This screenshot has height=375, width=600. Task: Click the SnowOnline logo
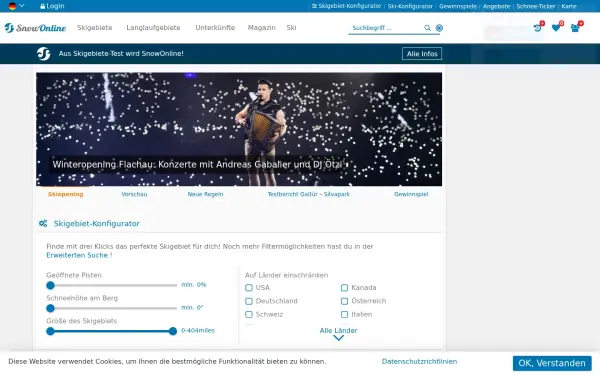point(35,28)
